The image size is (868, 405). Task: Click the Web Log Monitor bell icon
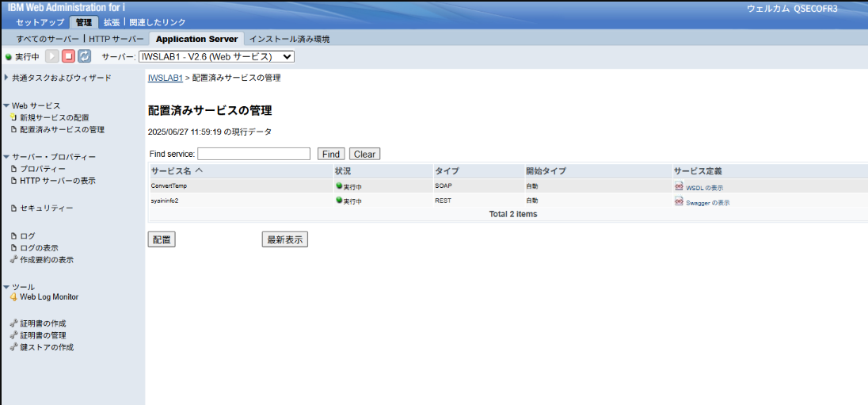pyautogui.click(x=13, y=297)
